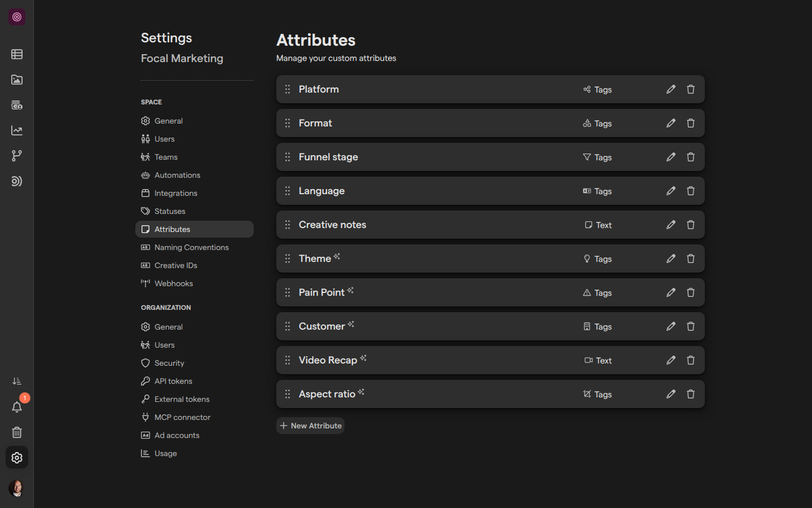Viewport: 812px width, 508px height.
Task: Open the analytics chart icon in left rail
Action: (x=17, y=130)
